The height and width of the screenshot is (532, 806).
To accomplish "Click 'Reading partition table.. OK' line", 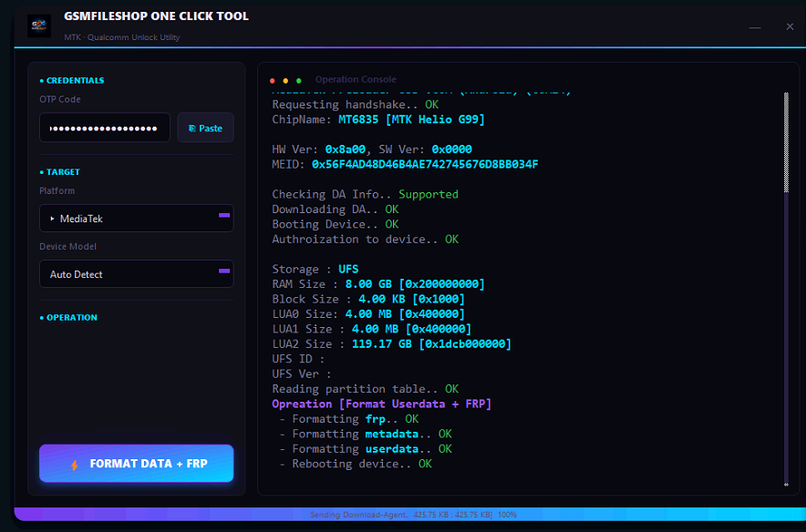I will point(365,389).
